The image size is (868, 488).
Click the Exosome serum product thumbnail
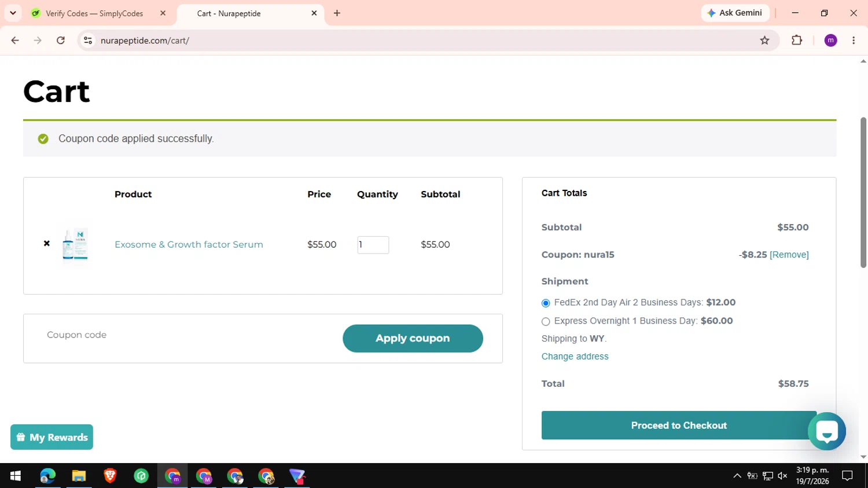(75, 244)
